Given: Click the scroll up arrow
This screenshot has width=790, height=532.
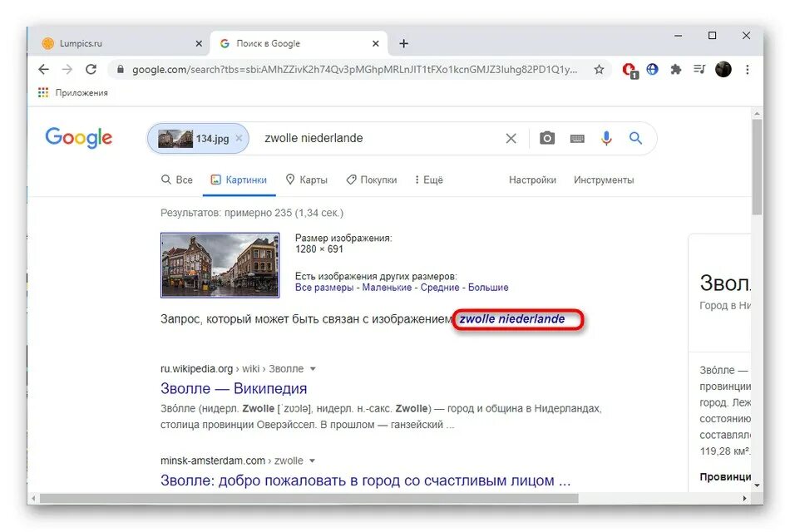Looking at the screenshot, I should (757, 114).
